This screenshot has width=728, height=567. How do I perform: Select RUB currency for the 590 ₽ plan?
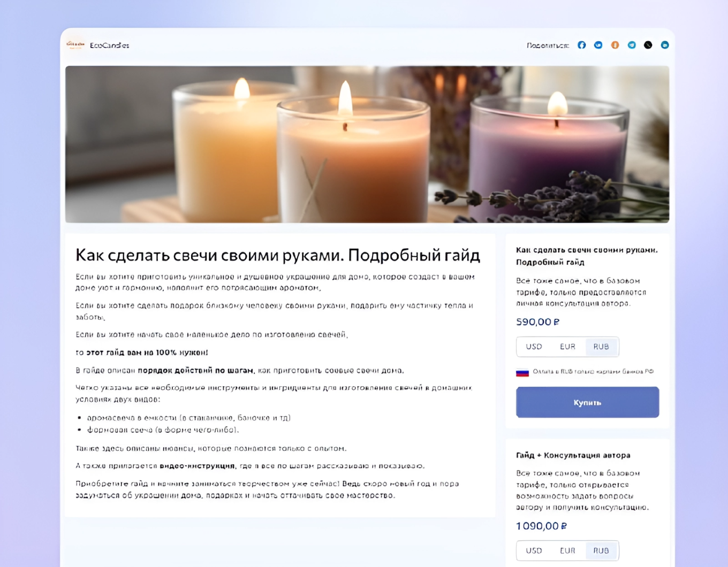601,347
